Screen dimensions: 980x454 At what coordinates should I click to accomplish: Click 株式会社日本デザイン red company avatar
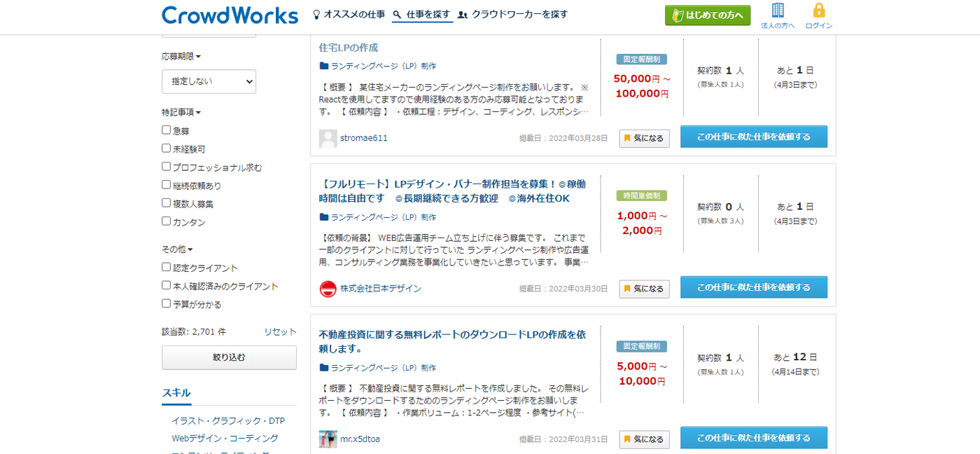pos(328,289)
